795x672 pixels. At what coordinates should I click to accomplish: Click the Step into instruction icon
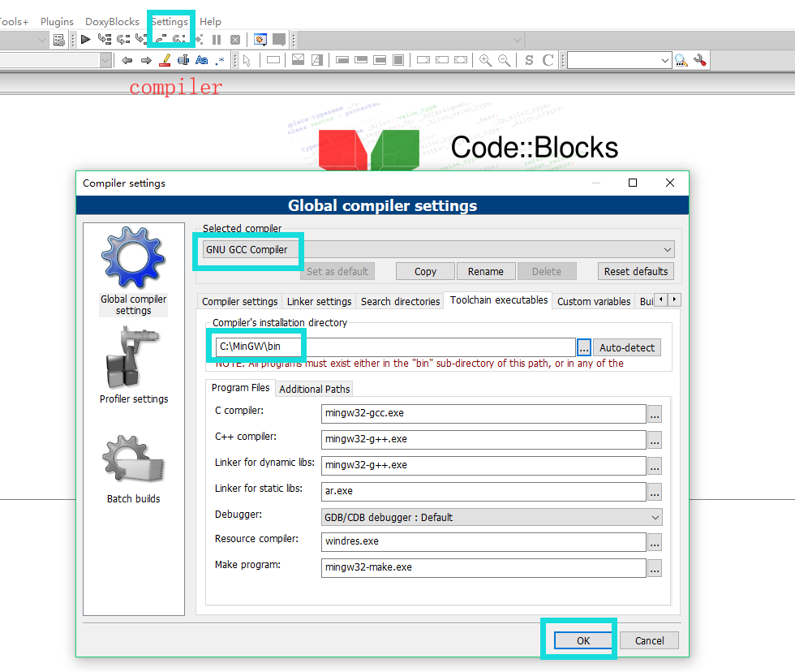click(179, 39)
